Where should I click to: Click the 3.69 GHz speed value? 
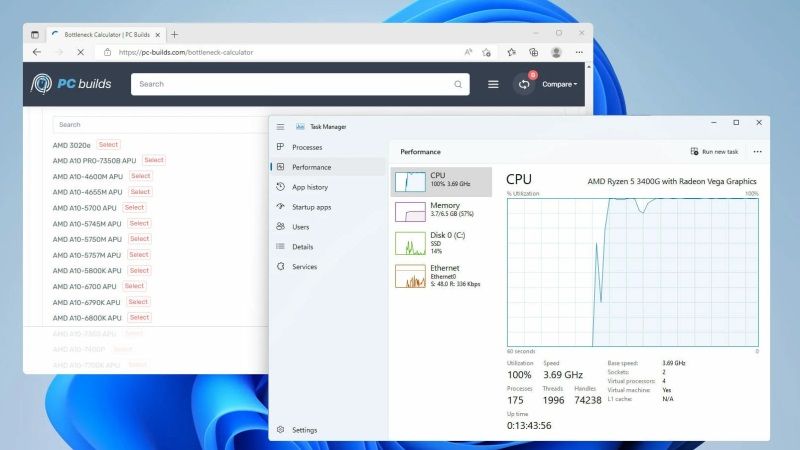pos(563,375)
